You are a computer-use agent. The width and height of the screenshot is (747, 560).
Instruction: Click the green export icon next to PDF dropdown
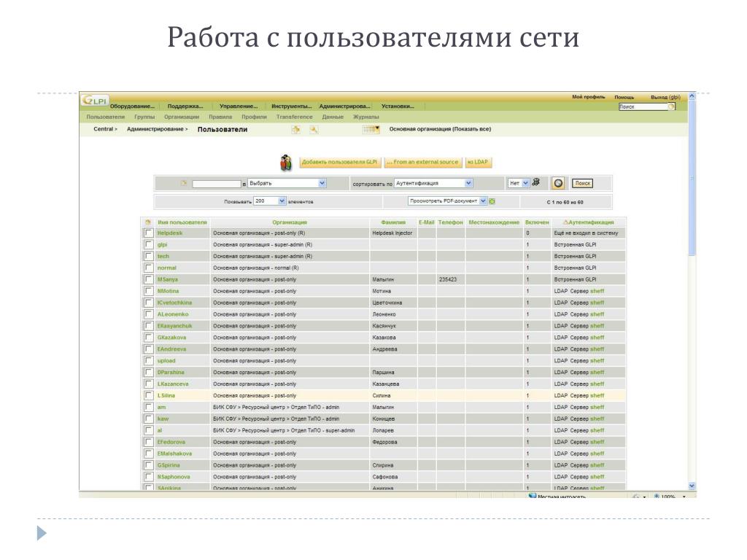click(492, 201)
